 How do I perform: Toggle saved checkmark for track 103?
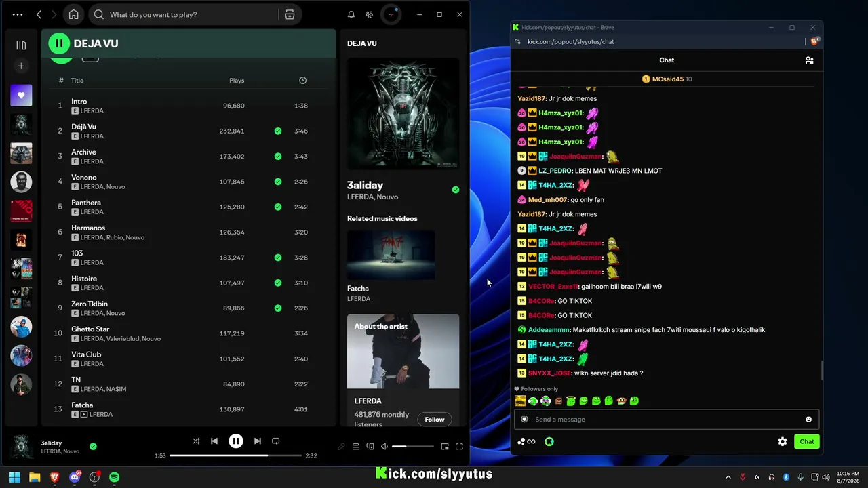tap(278, 258)
